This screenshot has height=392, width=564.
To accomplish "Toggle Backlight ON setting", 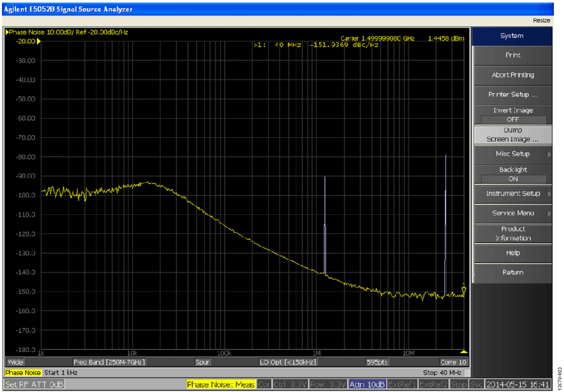I will tap(513, 174).
